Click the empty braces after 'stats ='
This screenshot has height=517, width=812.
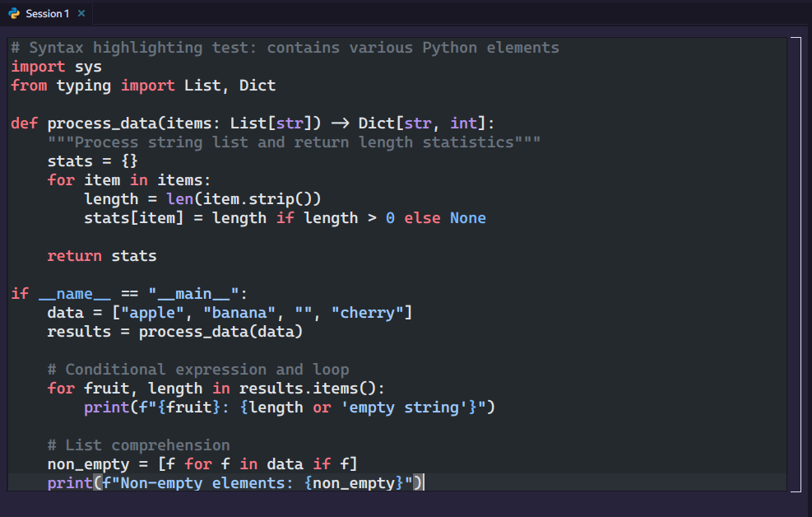click(x=129, y=161)
